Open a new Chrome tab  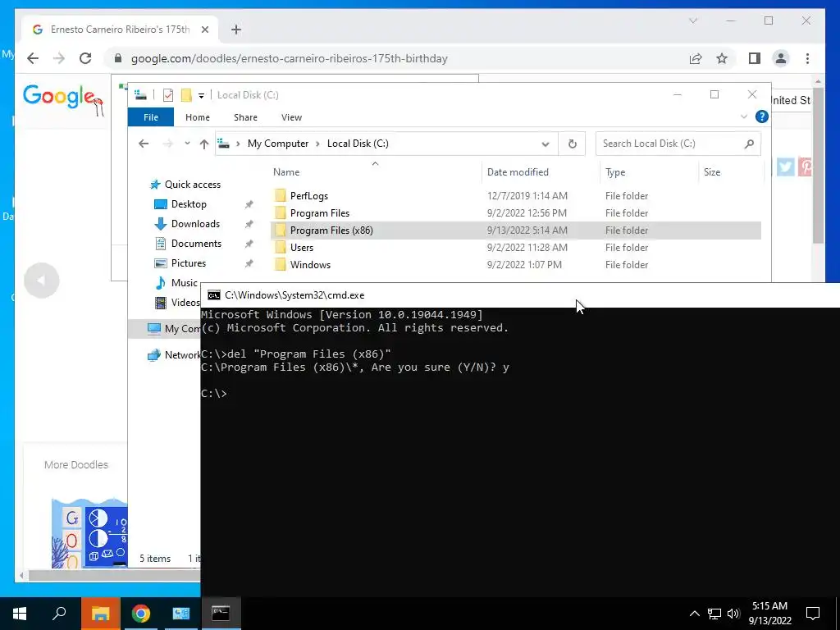pos(236,30)
